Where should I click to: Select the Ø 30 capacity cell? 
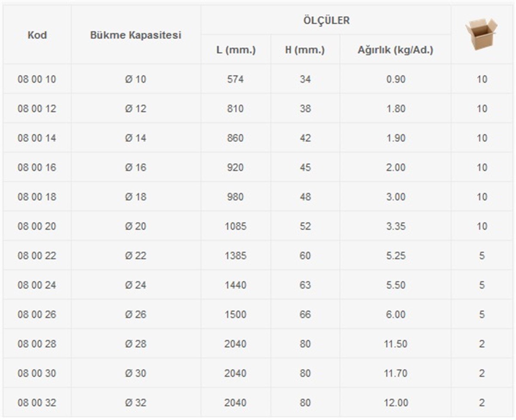(136, 373)
